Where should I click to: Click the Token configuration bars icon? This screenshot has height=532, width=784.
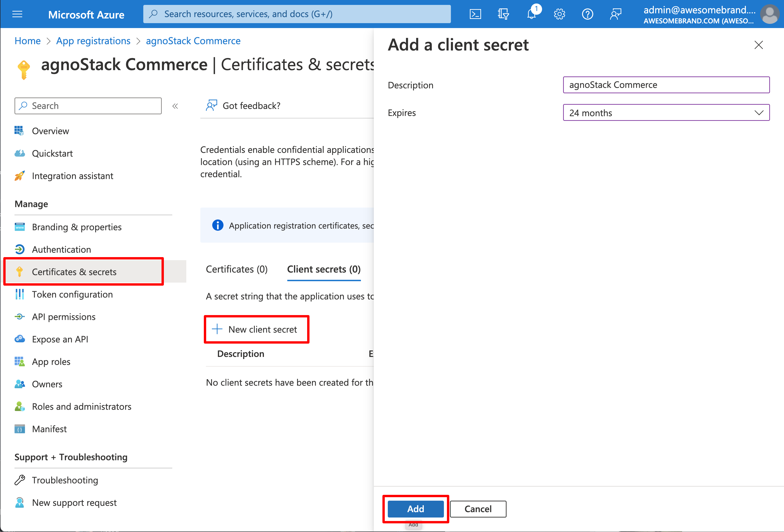pos(20,294)
